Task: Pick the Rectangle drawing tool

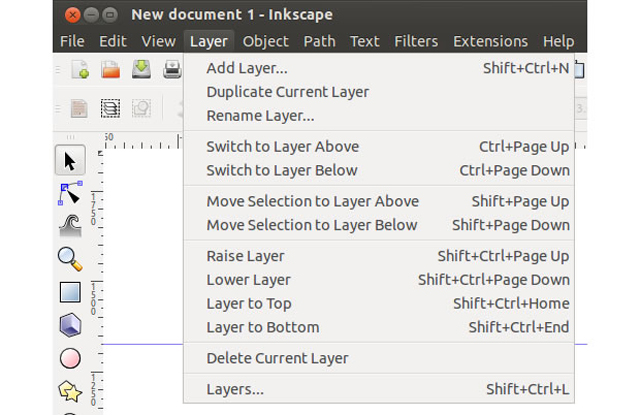Action: coord(69,292)
